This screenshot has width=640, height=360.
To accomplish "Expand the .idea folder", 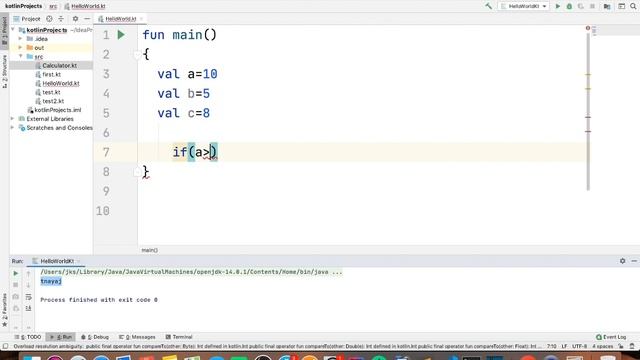I will click(20, 39).
